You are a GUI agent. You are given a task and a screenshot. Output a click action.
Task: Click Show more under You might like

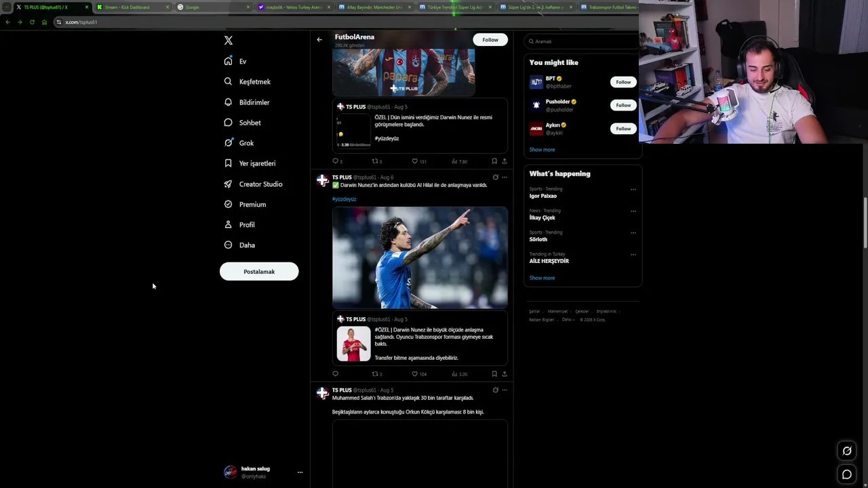point(542,150)
